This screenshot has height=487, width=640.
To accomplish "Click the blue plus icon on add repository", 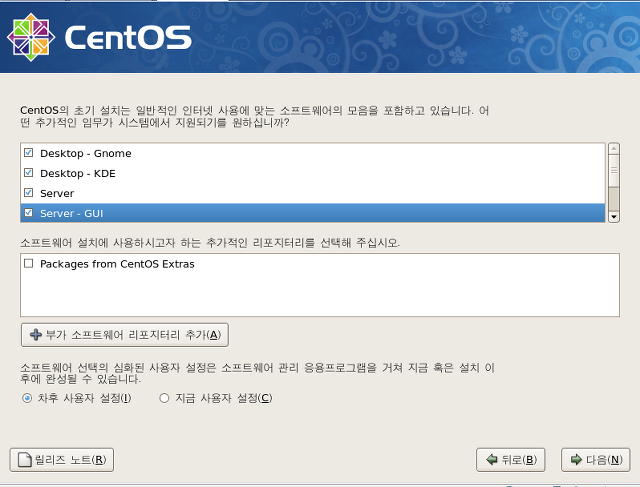I will (36, 335).
